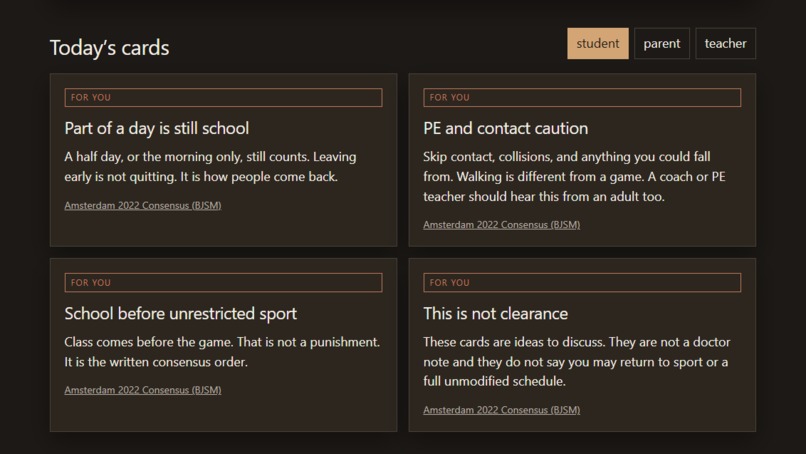Click the 'Part of a day is still school' title
The image size is (806, 454).
[x=157, y=128]
